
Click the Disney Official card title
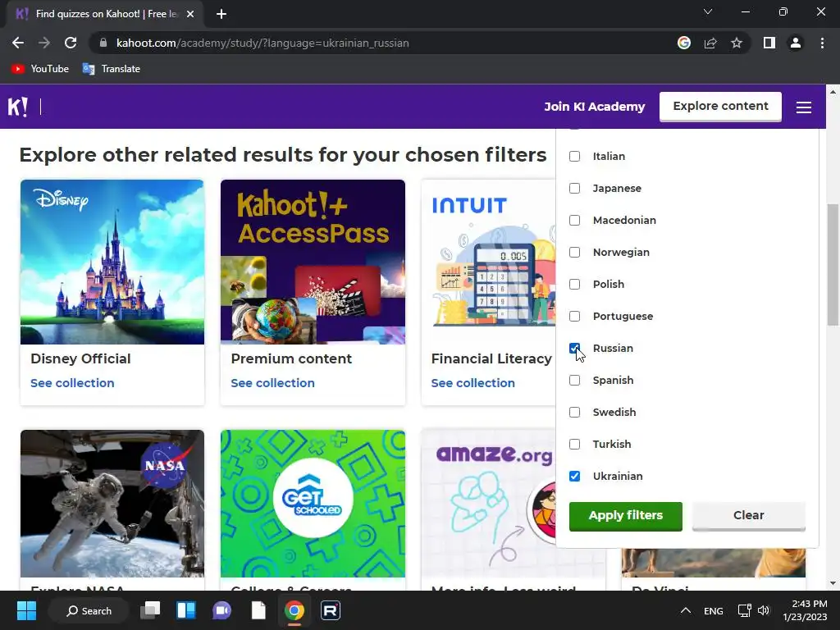80,359
